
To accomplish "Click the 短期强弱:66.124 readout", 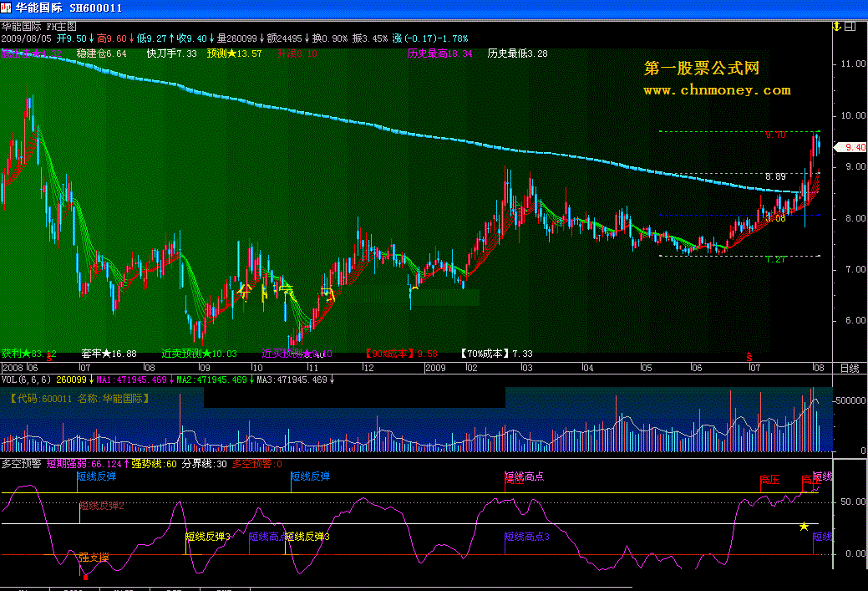I will pyautogui.click(x=84, y=464).
